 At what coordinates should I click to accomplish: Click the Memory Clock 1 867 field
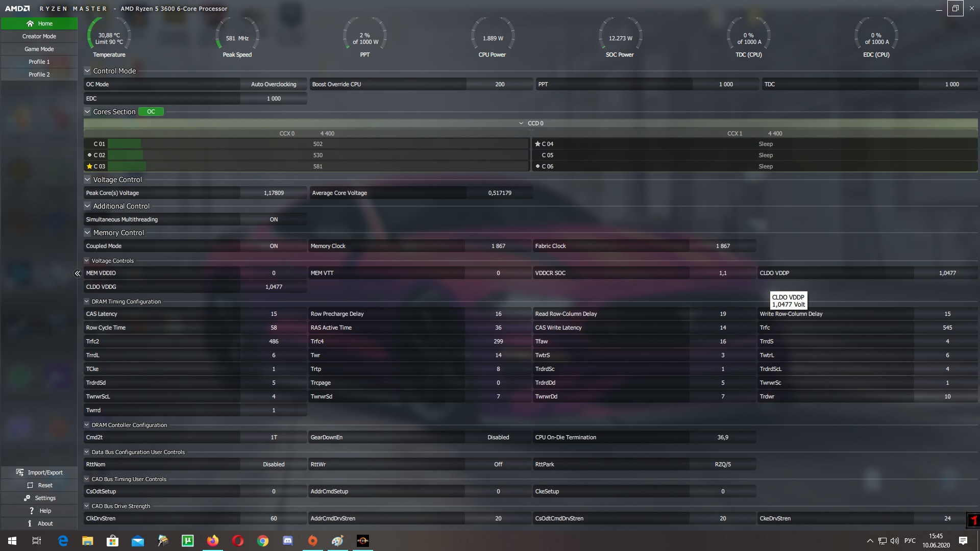click(x=498, y=246)
